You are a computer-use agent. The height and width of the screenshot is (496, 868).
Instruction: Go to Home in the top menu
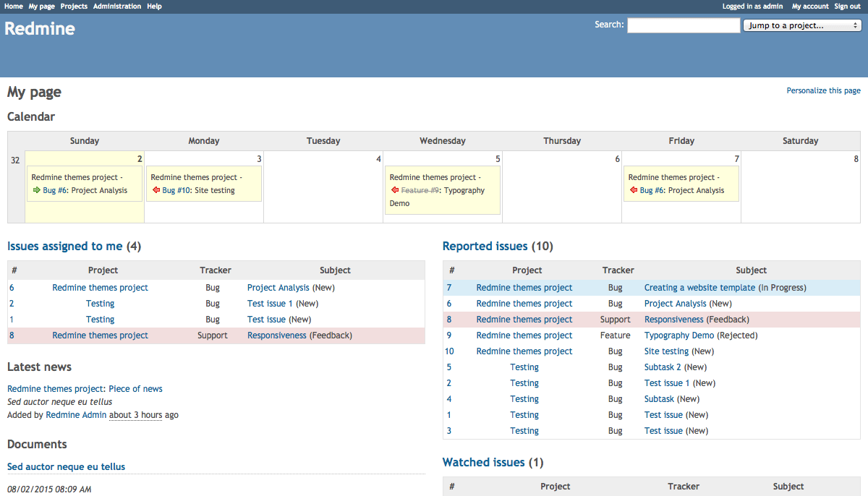coord(14,7)
